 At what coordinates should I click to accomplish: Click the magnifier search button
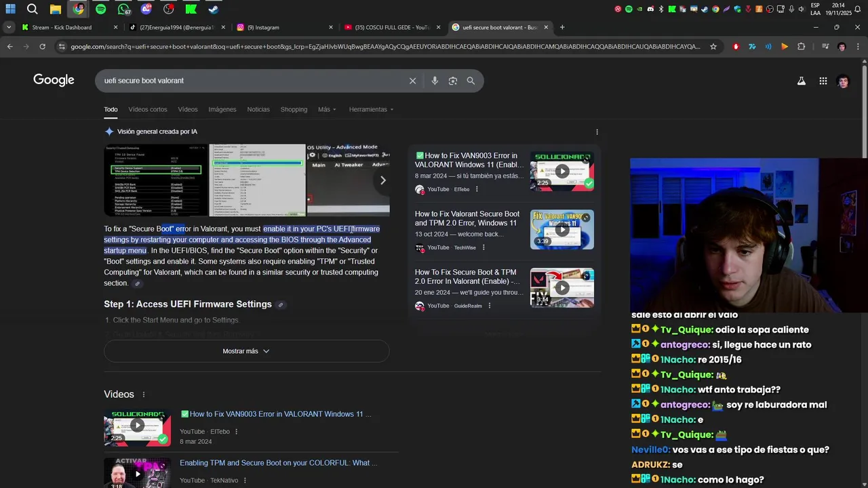[471, 81]
